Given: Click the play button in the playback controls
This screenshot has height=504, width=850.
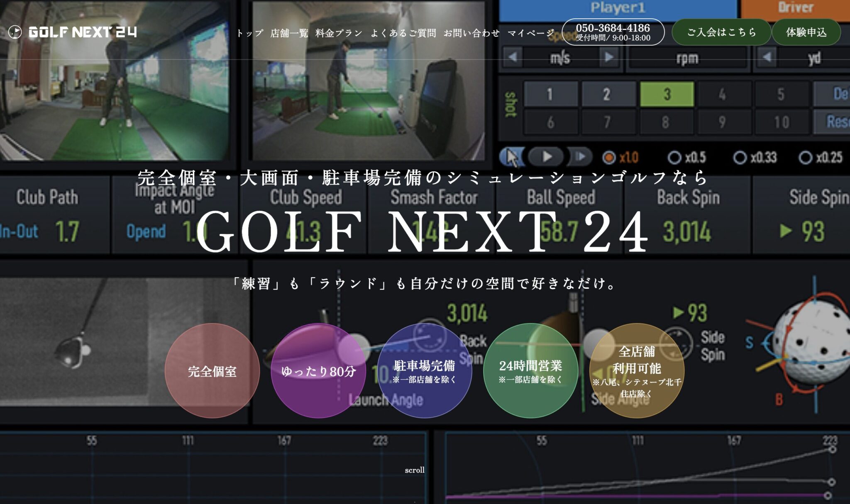Looking at the screenshot, I should [x=547, y=157].
